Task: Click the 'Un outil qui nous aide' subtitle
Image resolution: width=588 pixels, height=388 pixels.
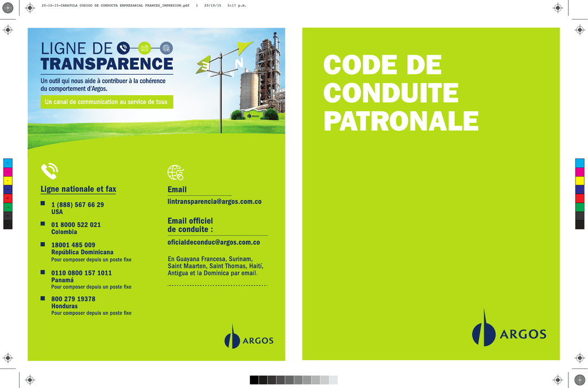Action: (103, 85)
